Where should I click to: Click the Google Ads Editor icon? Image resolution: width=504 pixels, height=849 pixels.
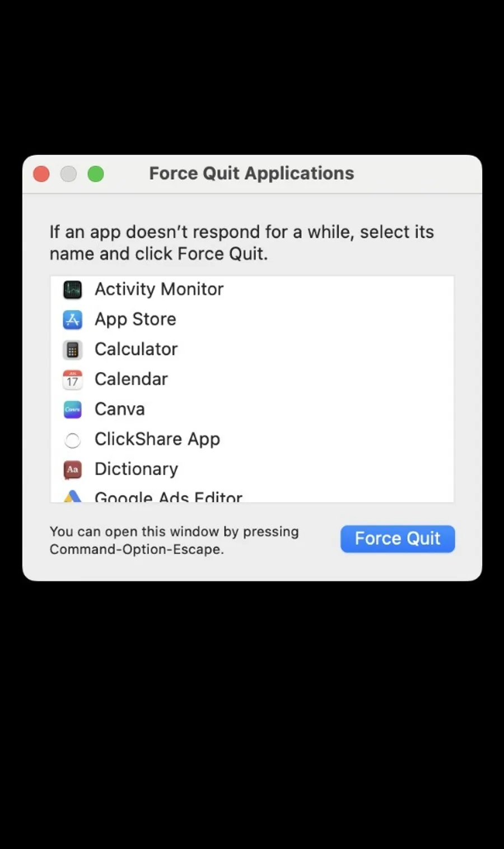point(72,497)
